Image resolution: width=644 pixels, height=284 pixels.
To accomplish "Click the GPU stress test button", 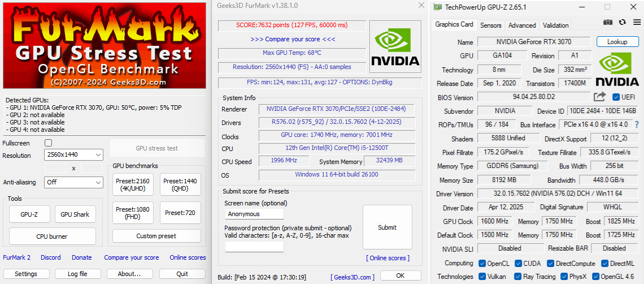I will click(x=157, y=148).
